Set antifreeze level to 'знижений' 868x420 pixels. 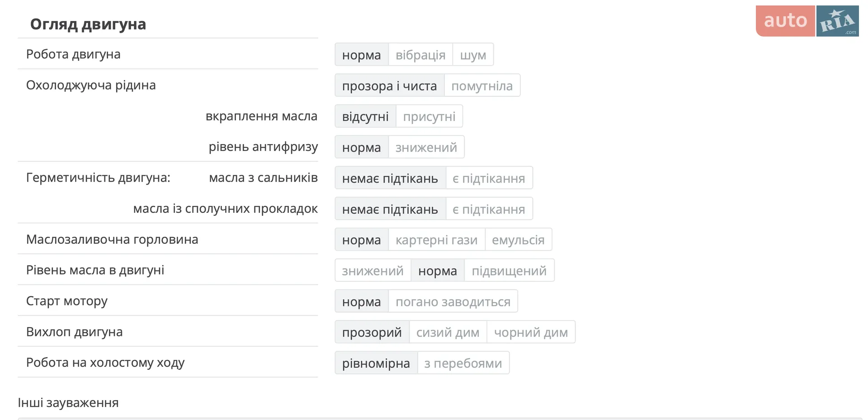[x=426, y=147]
